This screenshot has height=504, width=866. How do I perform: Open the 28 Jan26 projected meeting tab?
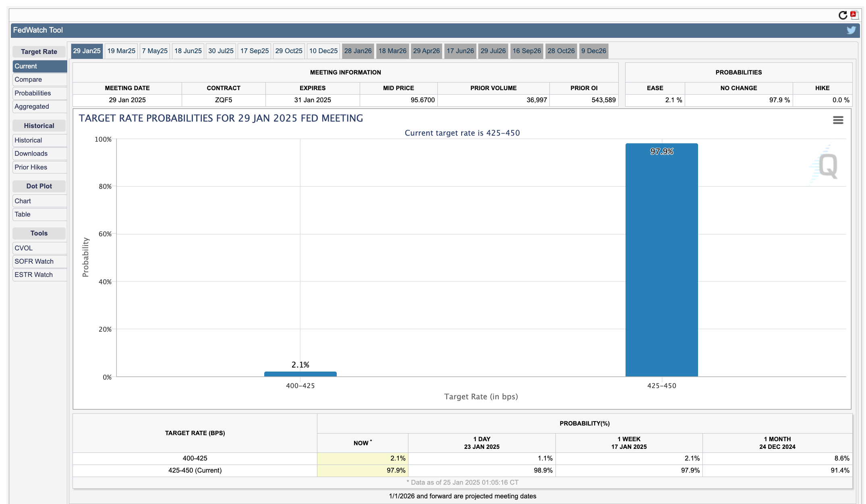click(x=358, y=51)
